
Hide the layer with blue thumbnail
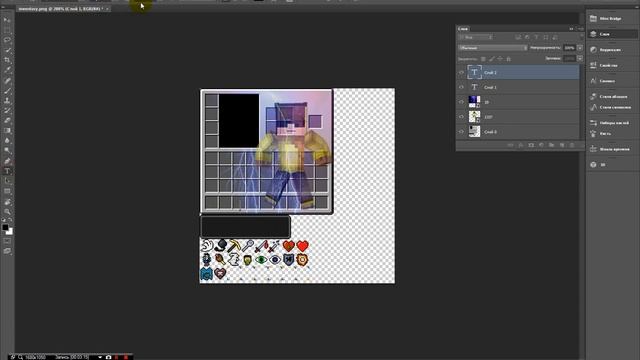pos(462,102)
